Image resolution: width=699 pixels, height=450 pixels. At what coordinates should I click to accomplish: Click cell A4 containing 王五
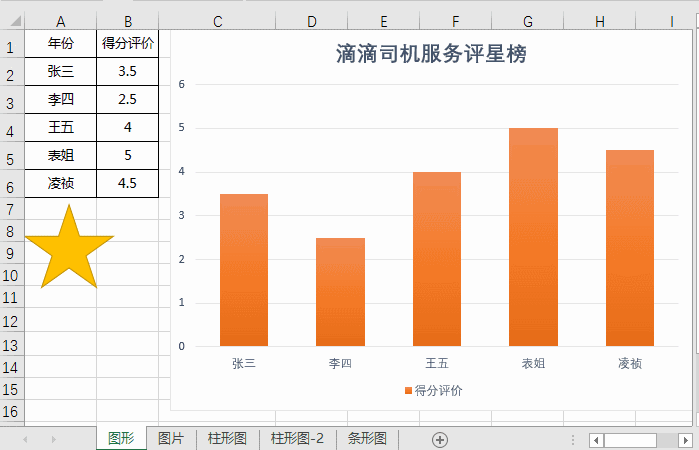(x=61, y=128)
